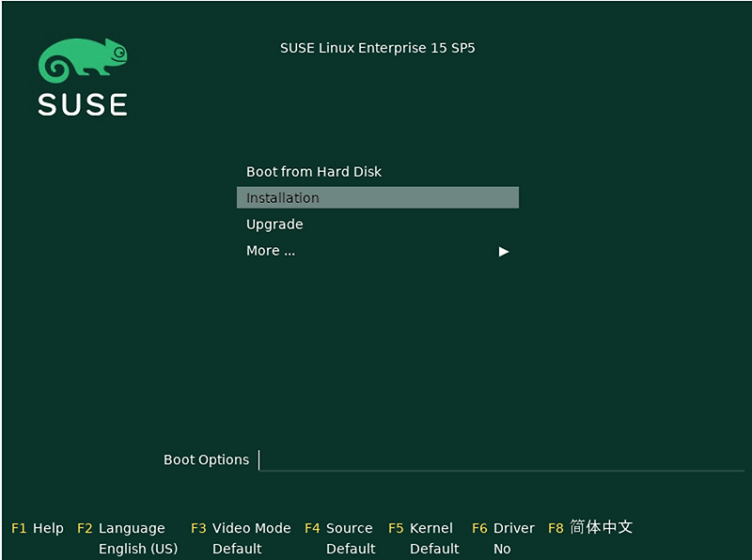
Task: Click the SUSE Linux Enterprise 15 SP5 title
Action: pos(378,48)
